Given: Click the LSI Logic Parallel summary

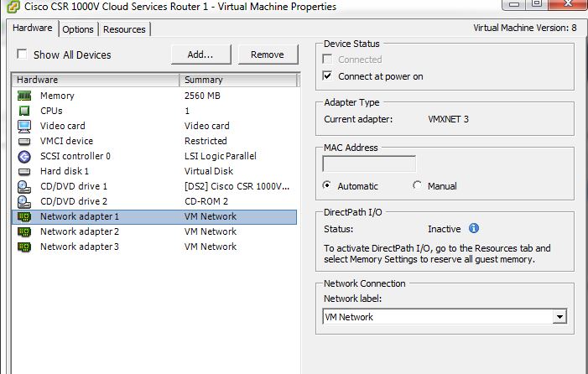Looking at the screenshot, I should coord(221,156).
